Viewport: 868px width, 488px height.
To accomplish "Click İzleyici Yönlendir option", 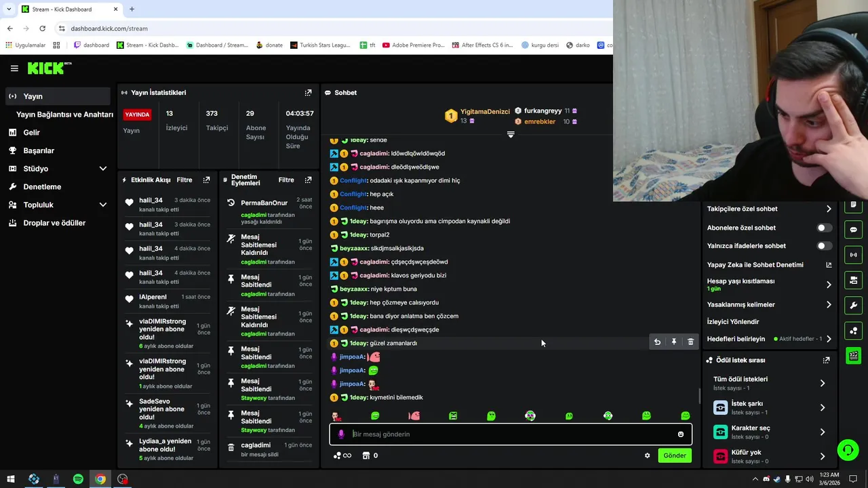I will pos(733,322).
